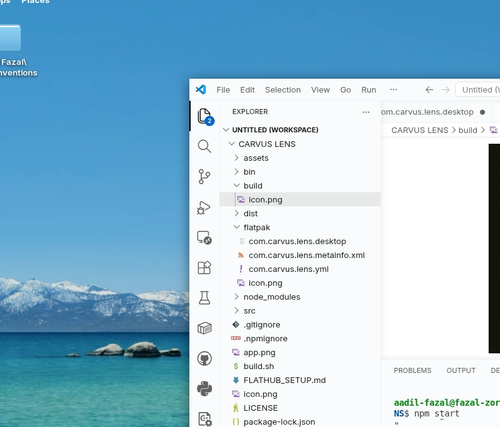Image resolution: width=500 pixels, height=427 pixels.
Task: Open the Search view icon
Action: (x=204, y=146)
